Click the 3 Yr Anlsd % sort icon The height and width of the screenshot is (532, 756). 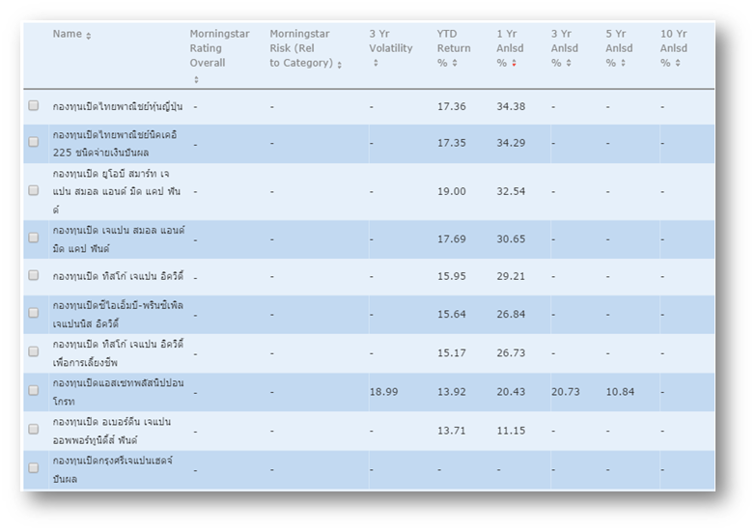[x=569, y=64]
